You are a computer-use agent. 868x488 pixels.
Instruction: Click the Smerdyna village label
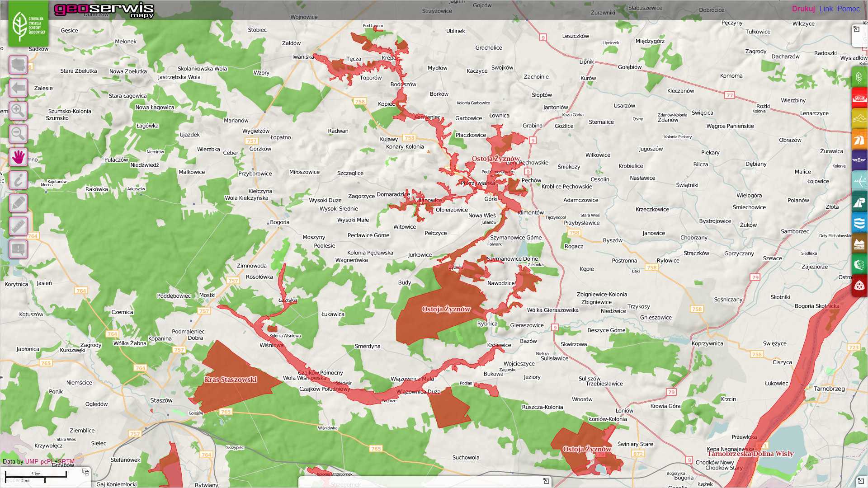coord(368,347)
